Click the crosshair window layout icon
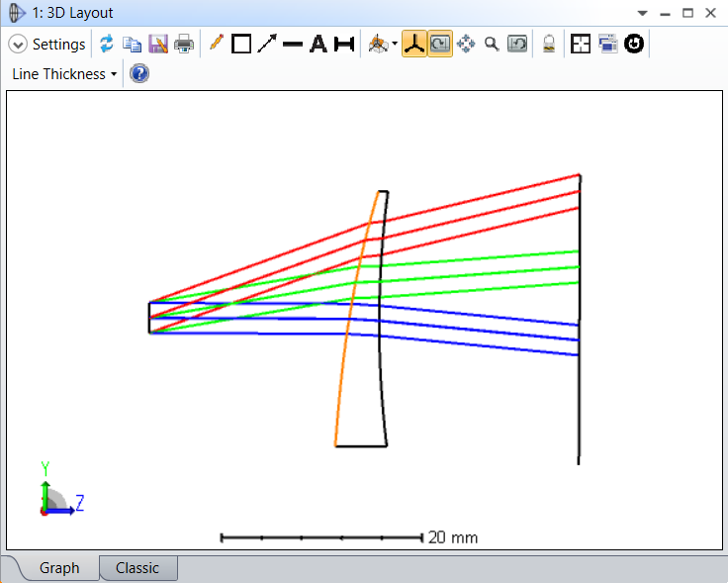Viewport: 728px width, 583px height. click(581, 45)
